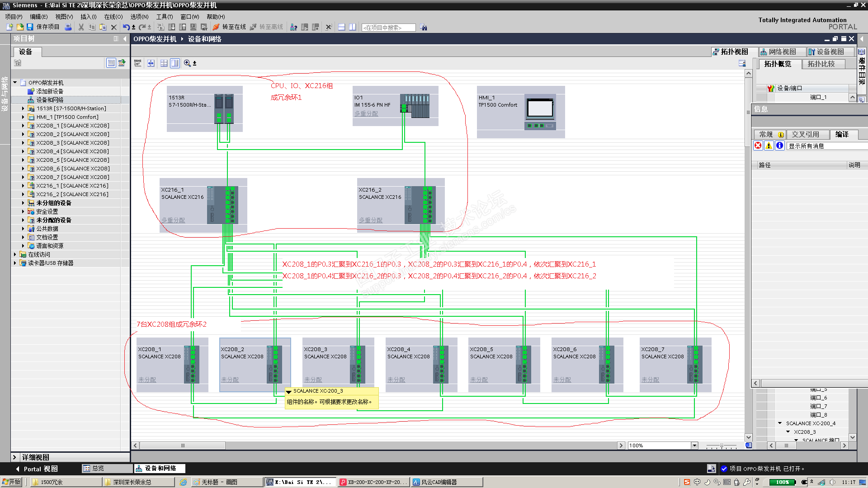Click the save project floppy icon
868x488 pixels.
pyautogui.click(x=30, y=27)
